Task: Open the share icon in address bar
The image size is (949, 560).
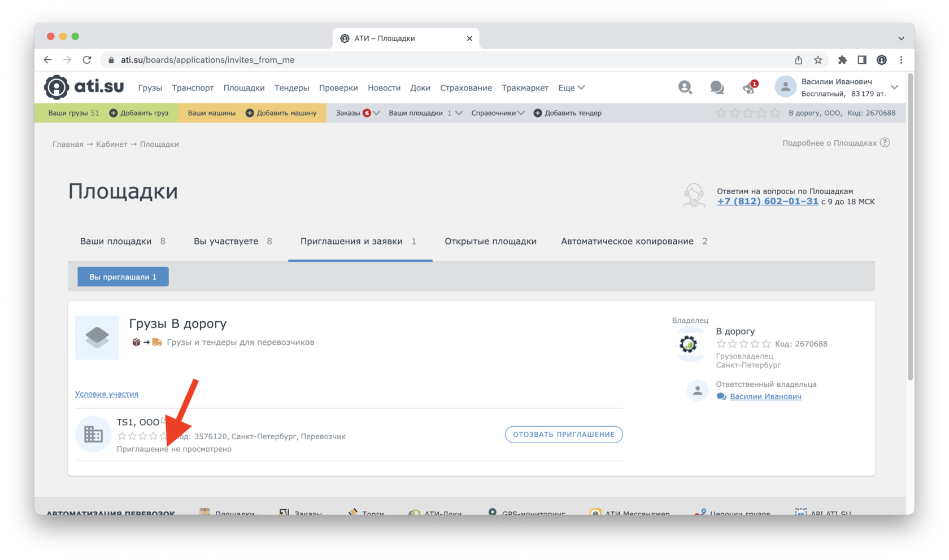Action: 798,60
